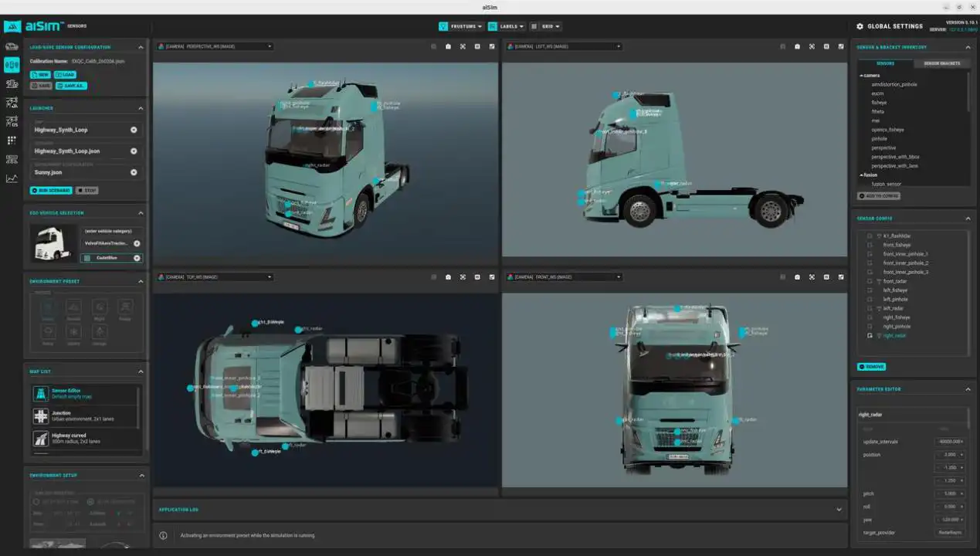980x556 pixels.
Task: Select the Junction map thumbnail icon
Action: (x=40, y=416)
